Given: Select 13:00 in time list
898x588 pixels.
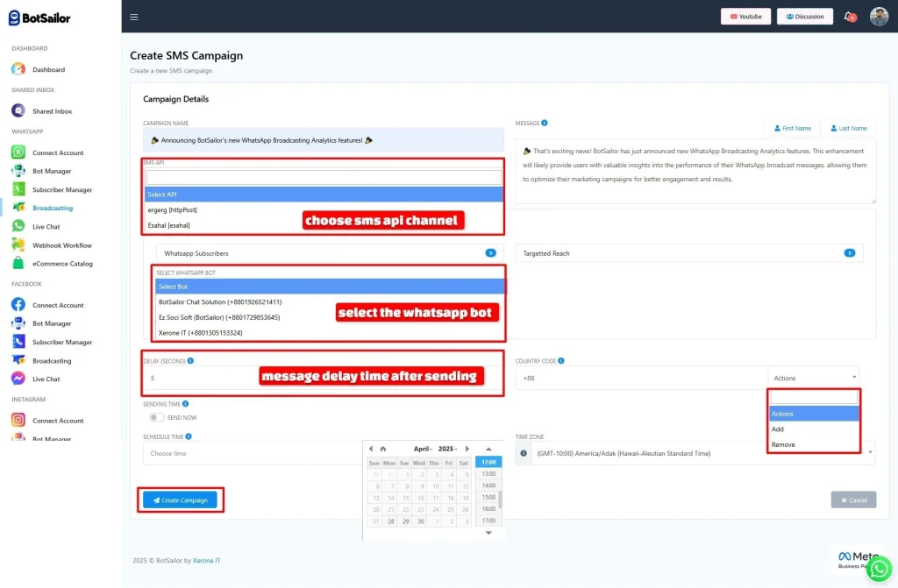Looking at the screenshot, I should (488, 473).
